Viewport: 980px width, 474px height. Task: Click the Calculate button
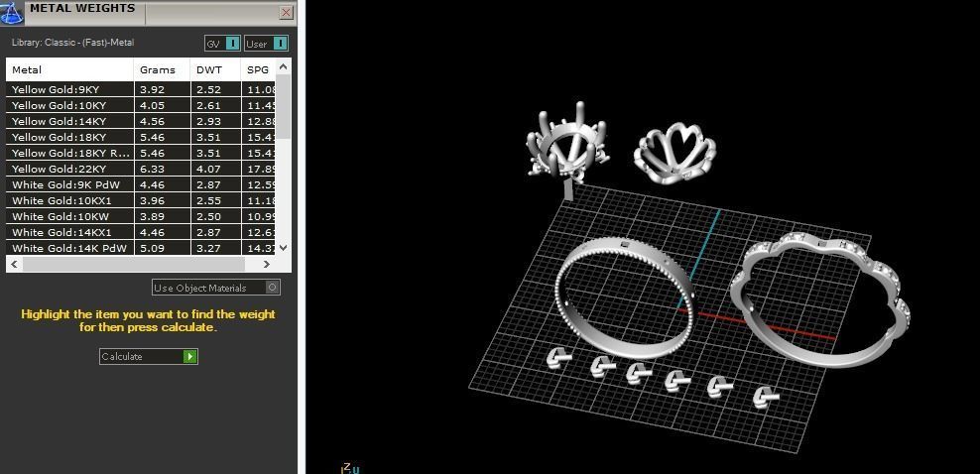pyautogui.click(x=149, y=357)
